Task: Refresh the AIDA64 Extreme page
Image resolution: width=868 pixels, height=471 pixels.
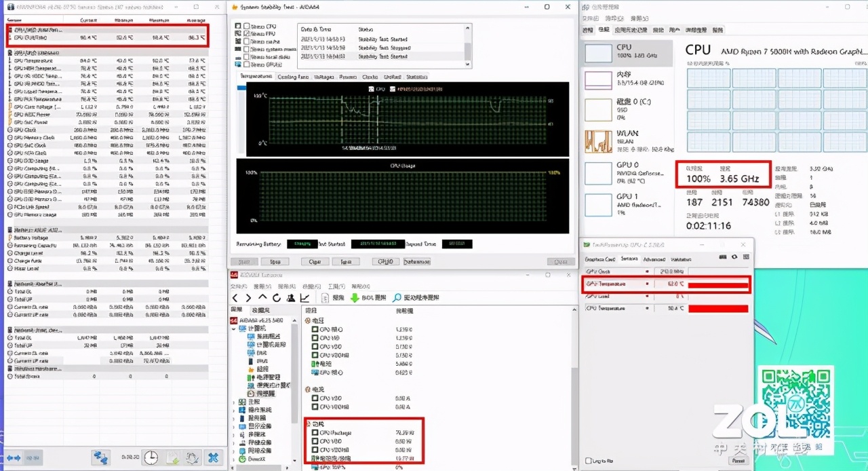Action: tap(277, 298)
